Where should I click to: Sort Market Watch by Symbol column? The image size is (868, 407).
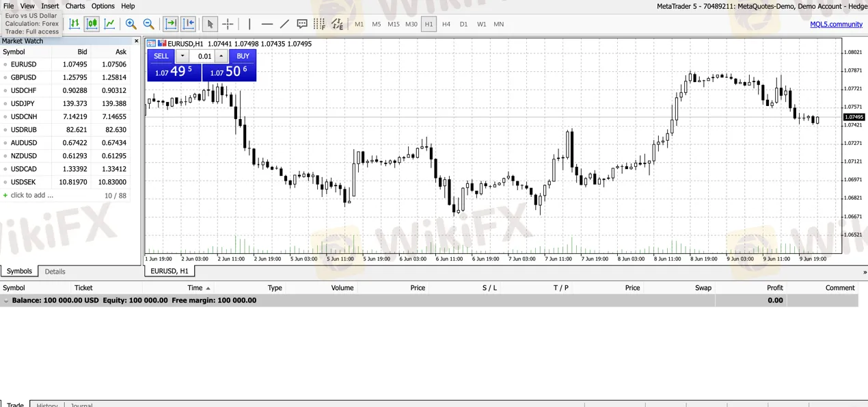click(x=14, y=51)
